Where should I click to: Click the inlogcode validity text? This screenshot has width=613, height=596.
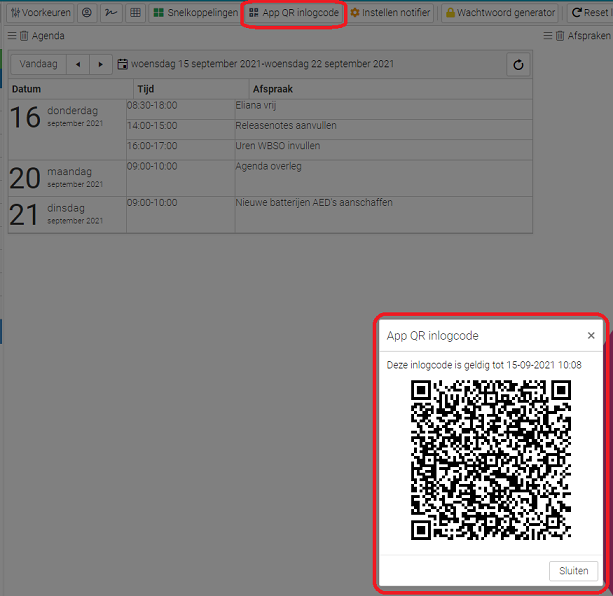pyautogui.click(x=484, y=365)
